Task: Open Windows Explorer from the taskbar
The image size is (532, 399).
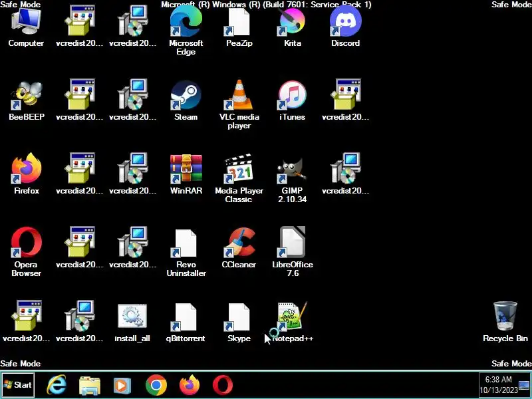Action: click(x=90, y=386)
